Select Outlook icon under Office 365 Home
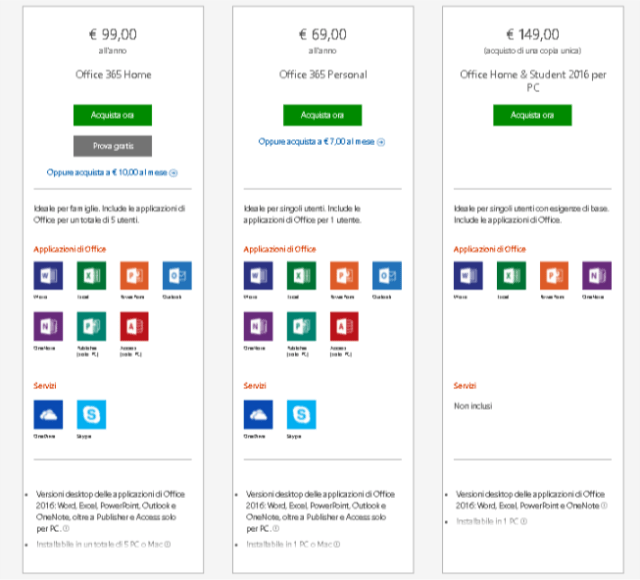 pos(177,276)
